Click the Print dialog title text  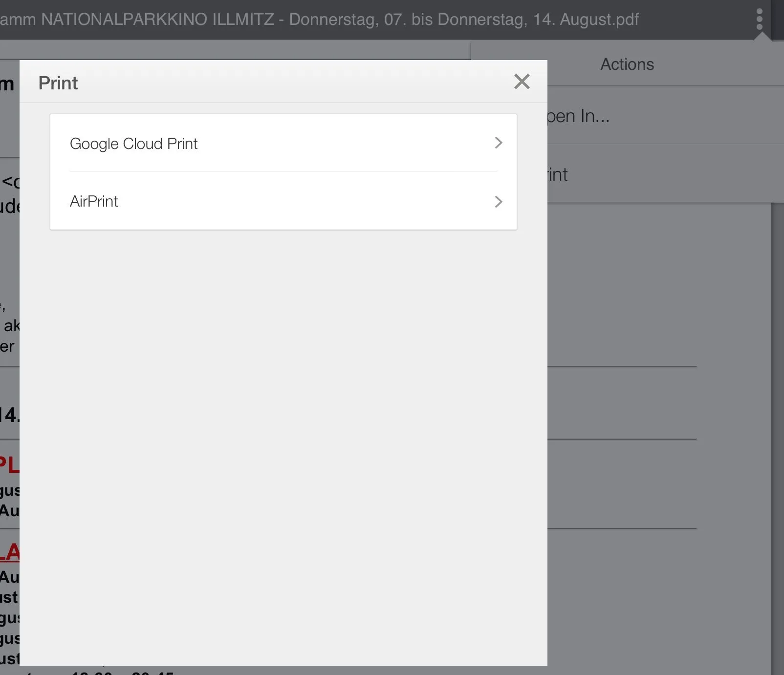click(58, 83)
